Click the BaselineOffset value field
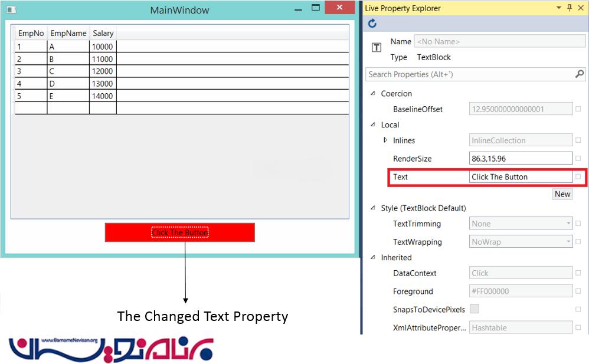The width and height of the screenshot is (589, 364). pos(521,109)
